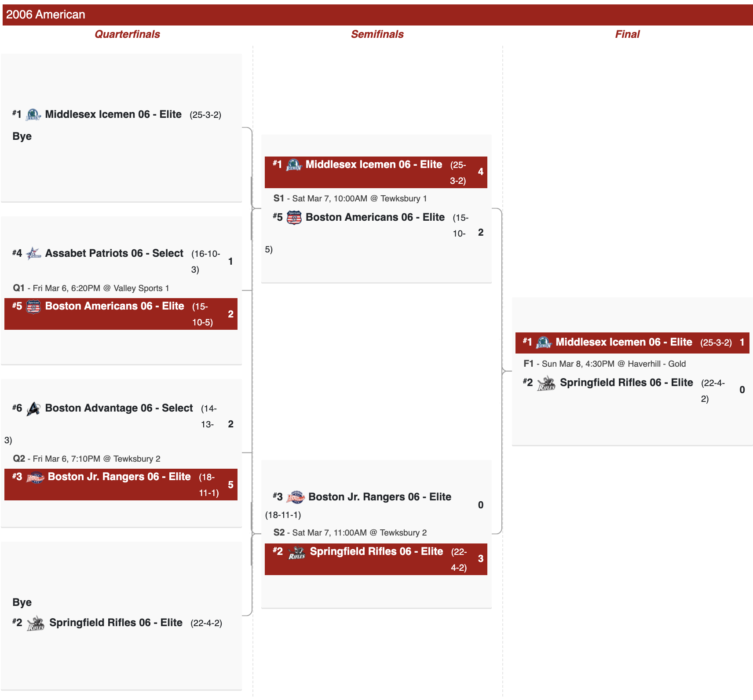
Task: Click Springfield Rifles score 3 in S2
Action: (x=480, y=558)
